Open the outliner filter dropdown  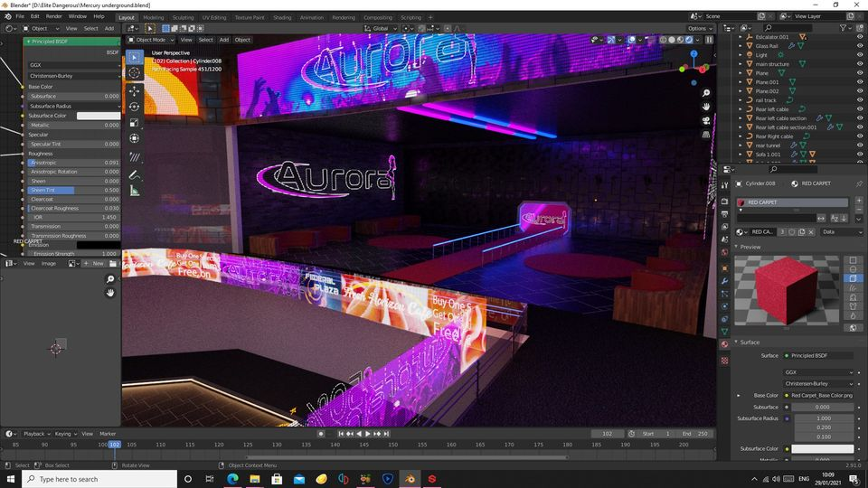tap(845, 28)
